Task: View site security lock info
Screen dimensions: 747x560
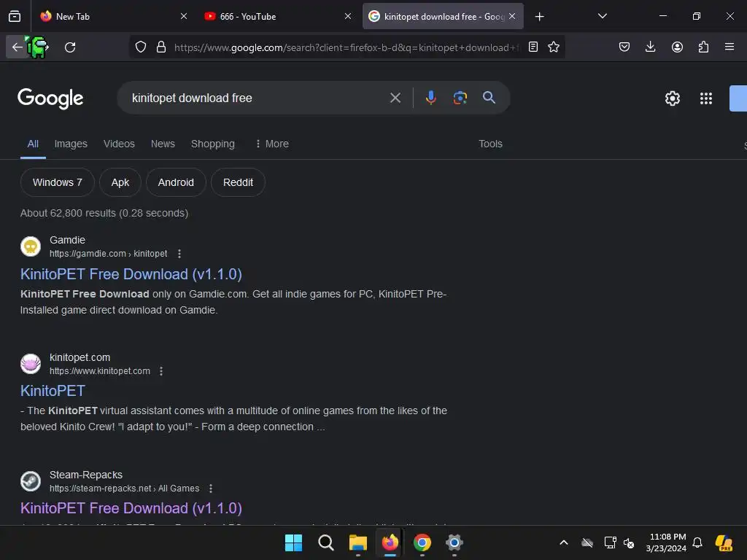Action: pyautogui.click(x=161, y=47)
